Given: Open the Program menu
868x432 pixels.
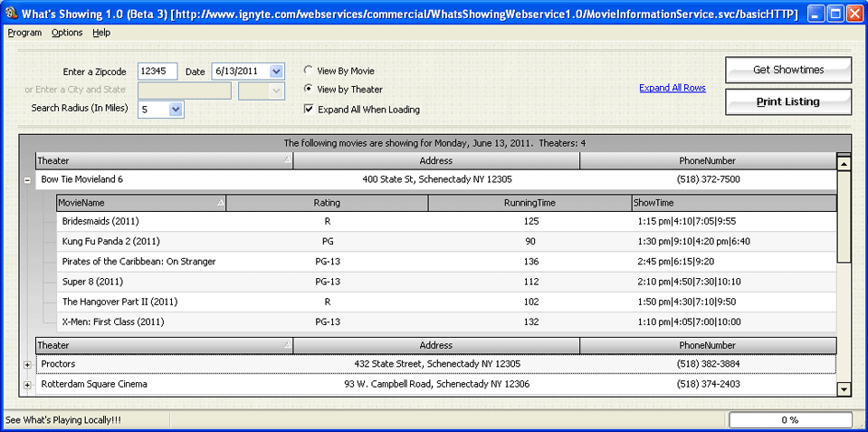Looking at the screenshot, I should click(x=24, y=33).
